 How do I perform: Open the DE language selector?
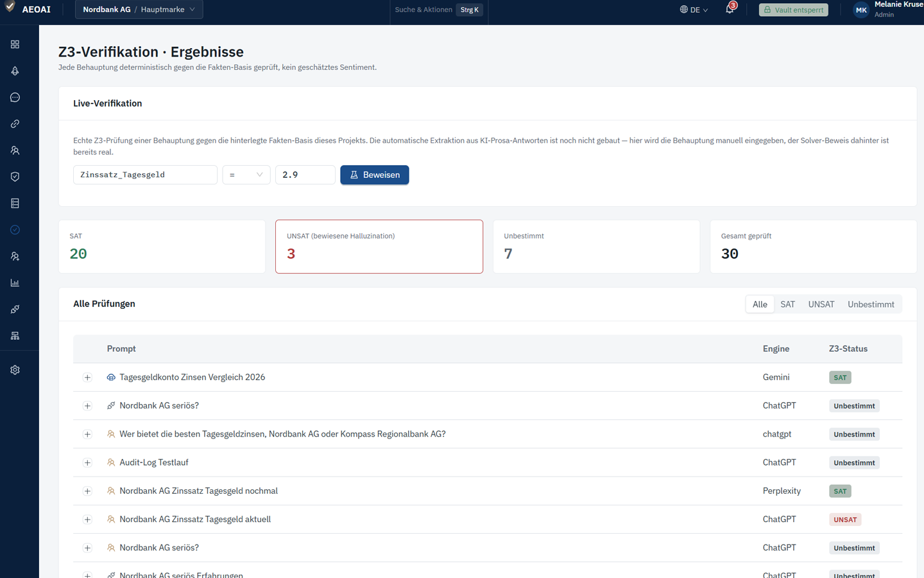click(x=694, y=10)
